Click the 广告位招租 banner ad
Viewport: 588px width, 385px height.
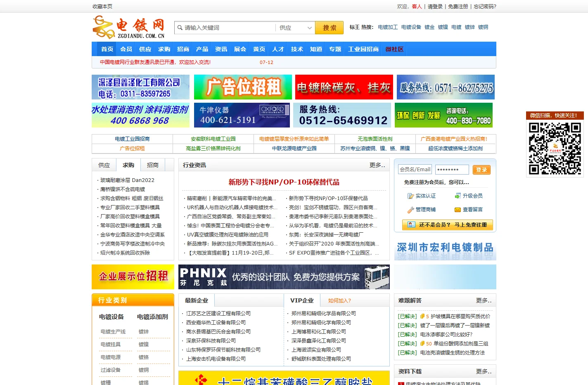point(243,87)
